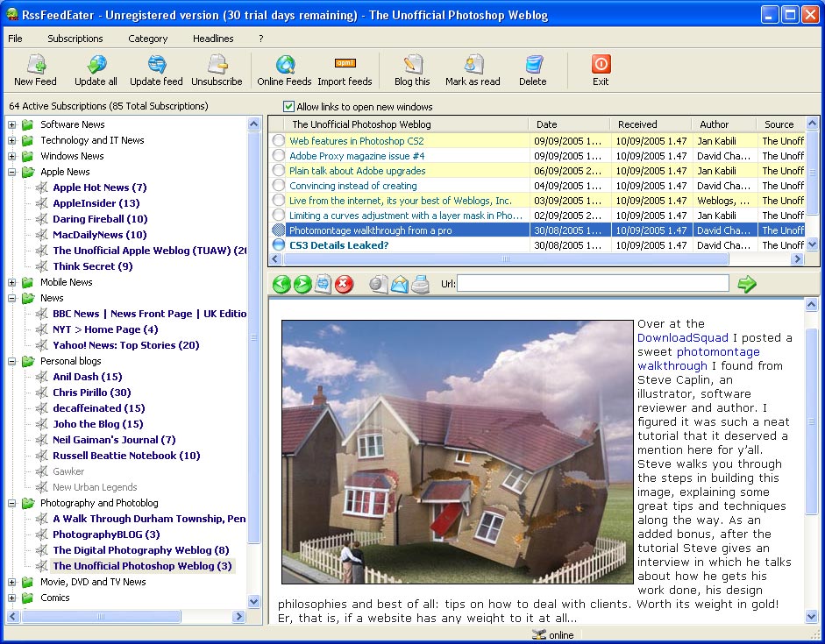
Task: Open the File menu
Action: pyautogui.click(x=15, y=39)
